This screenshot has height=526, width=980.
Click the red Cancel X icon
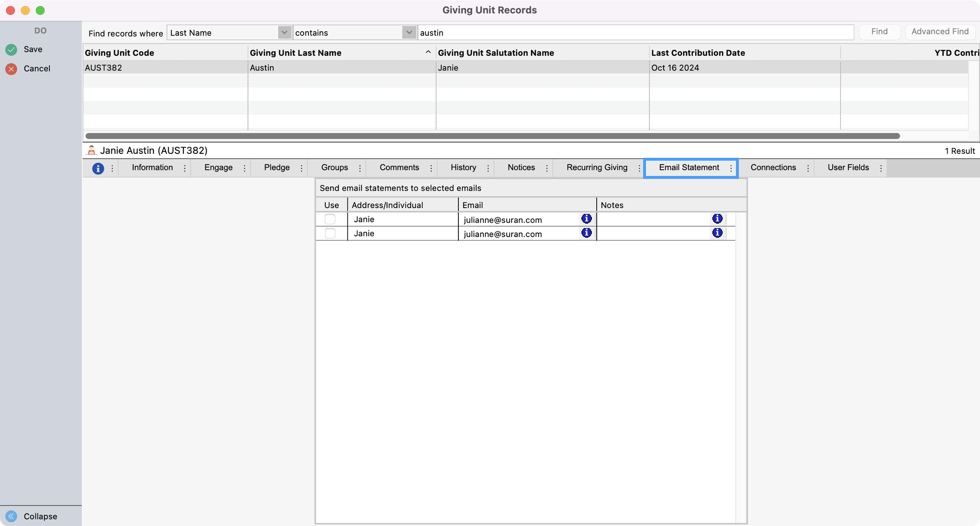tap(11, 69)
